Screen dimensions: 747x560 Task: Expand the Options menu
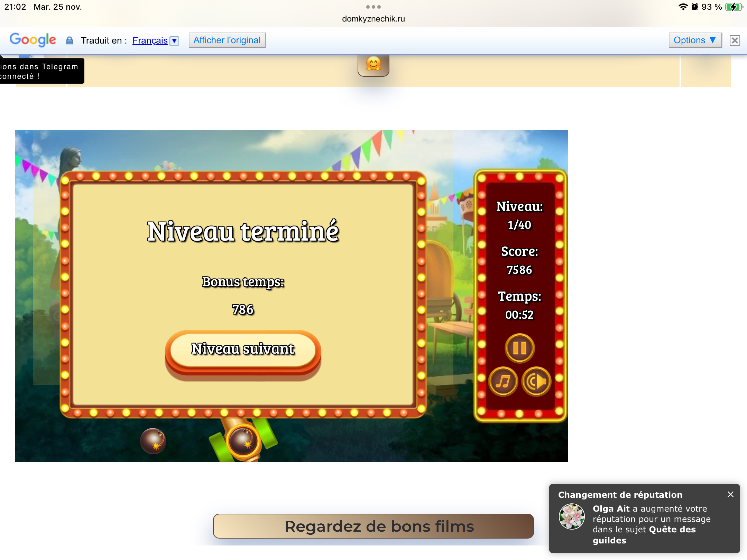pos(695,40)
